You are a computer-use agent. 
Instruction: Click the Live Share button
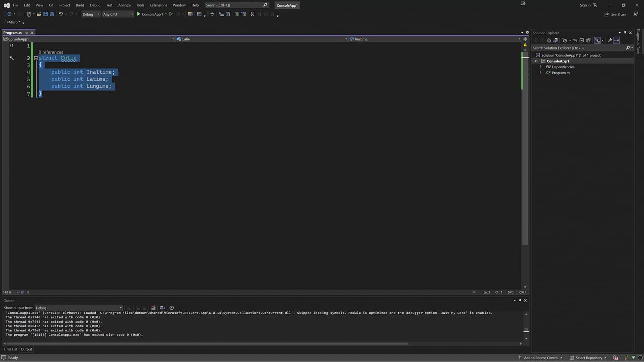[615, 14]
